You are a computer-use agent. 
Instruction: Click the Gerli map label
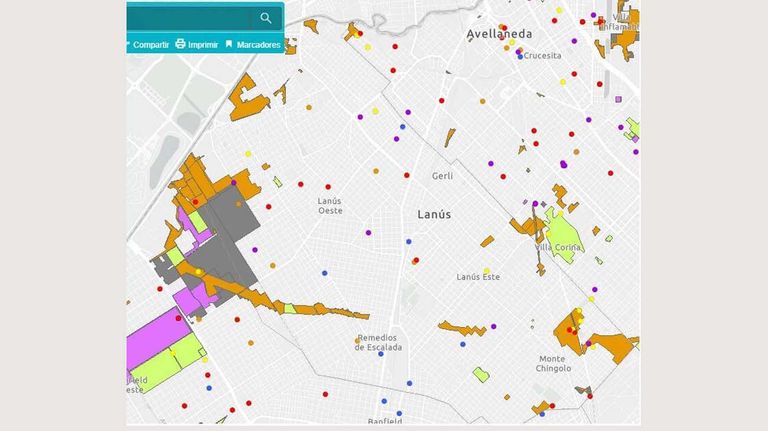pos(442,176)
